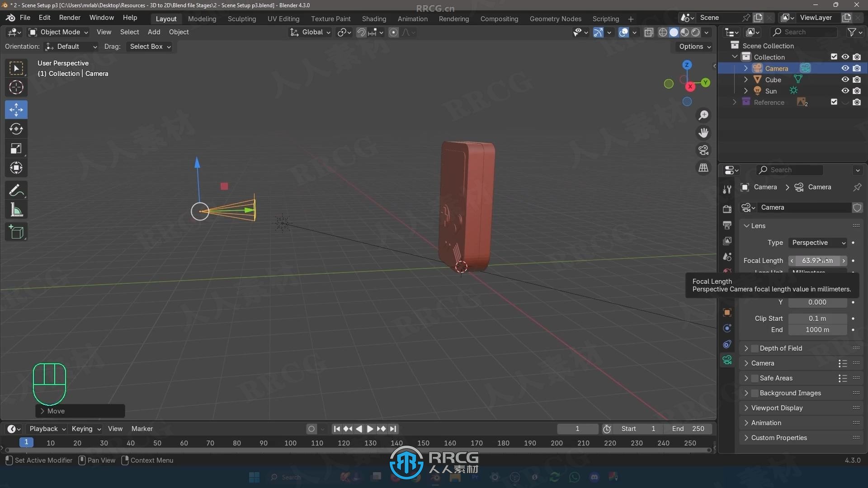
Task: Switch to rendered viewport shading
Action: 696,33
